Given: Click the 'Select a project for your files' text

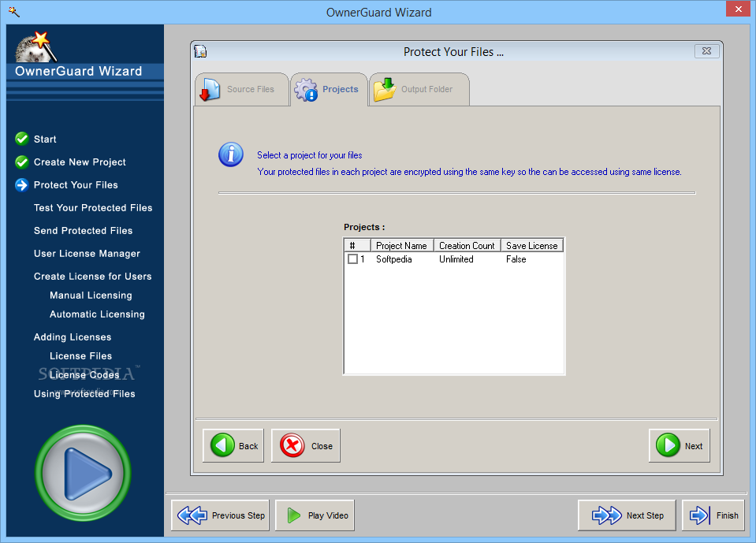Looking at the screenshot, I should 310,155.
